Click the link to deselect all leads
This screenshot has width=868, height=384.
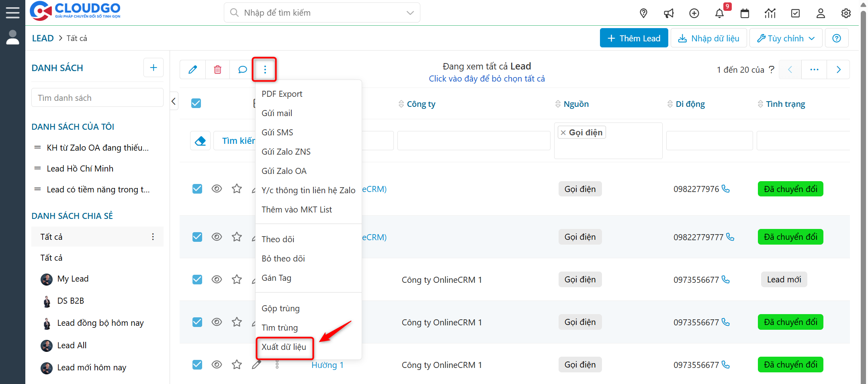(x=487, y=79)
